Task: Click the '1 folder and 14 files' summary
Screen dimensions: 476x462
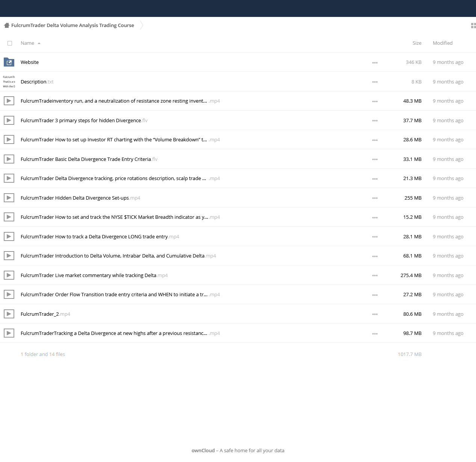Action: (x=43, y=354)
